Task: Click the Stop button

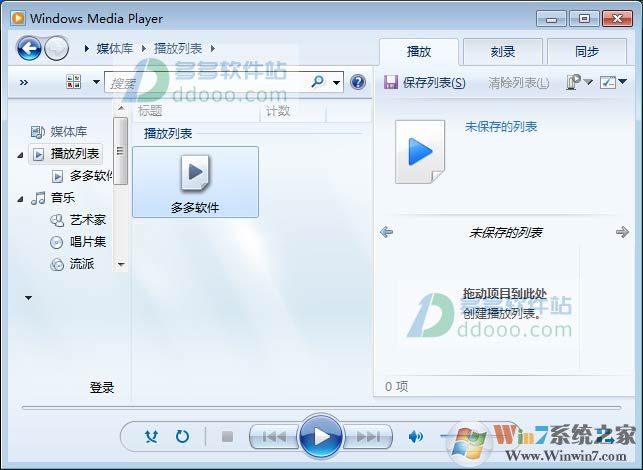Action: 227,436
